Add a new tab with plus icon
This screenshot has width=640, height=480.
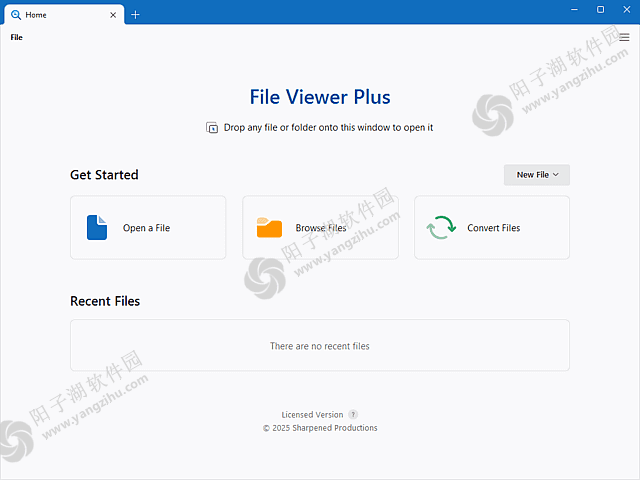pyautogui.click(x=135, y=15)
